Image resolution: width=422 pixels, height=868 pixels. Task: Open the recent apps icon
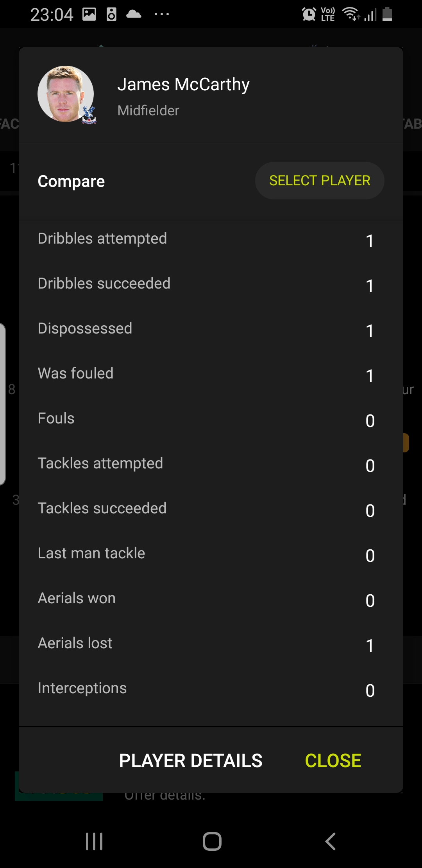pos(94,841)
